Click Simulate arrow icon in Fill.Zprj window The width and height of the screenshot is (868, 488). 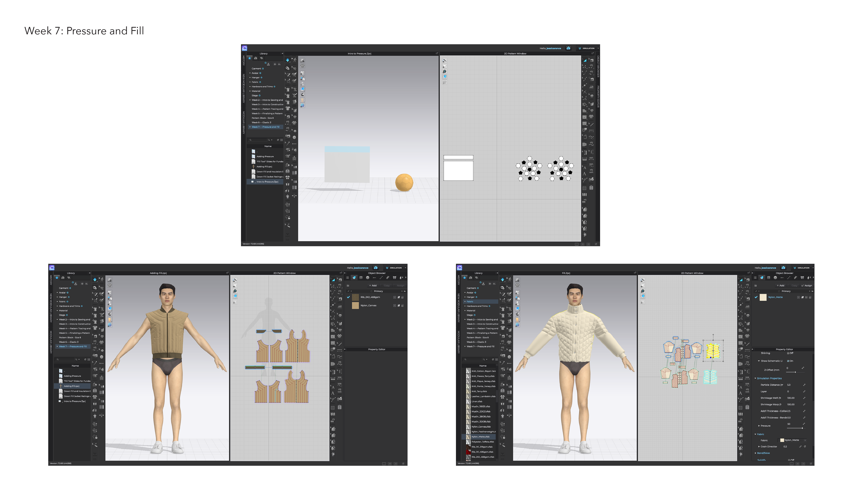502,279
